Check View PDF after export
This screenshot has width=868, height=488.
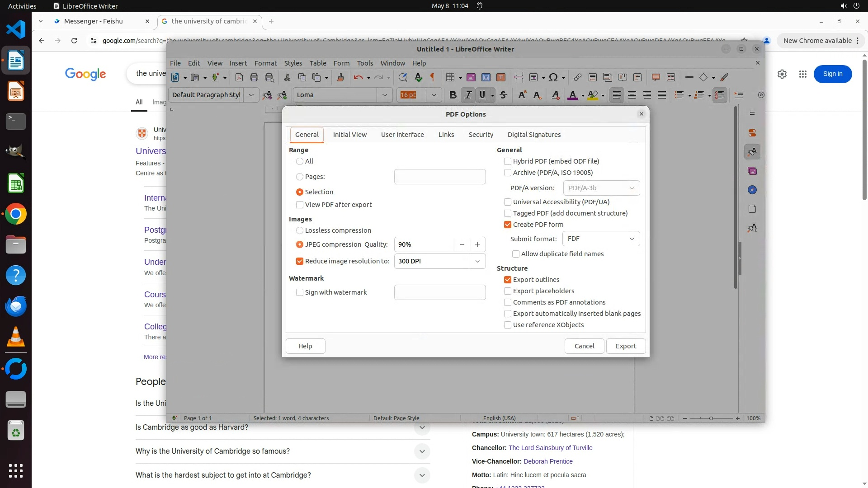click(x=300, y=205)
